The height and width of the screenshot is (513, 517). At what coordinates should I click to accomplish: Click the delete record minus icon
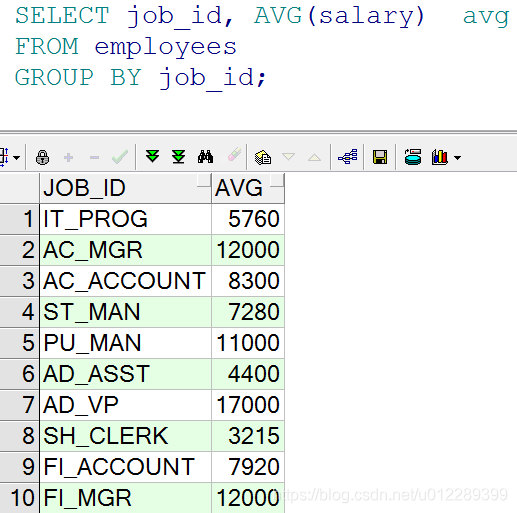coord(94,157)
